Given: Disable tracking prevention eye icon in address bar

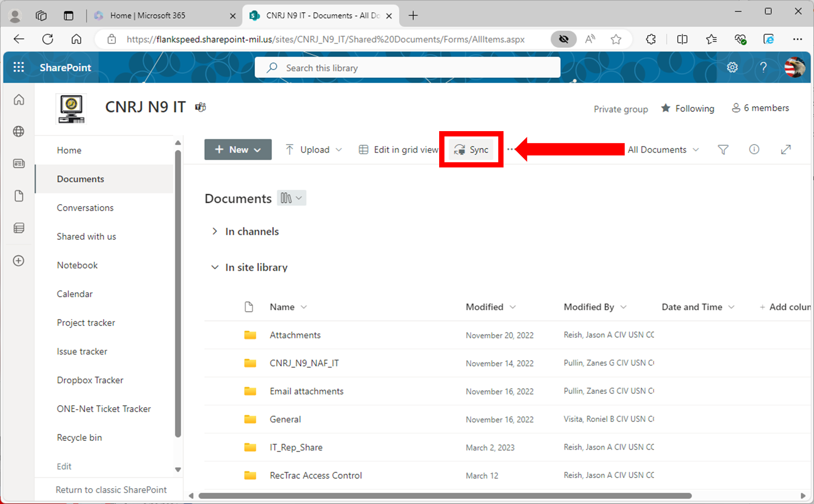Looking at the screenshot, I should coord(564,39).
